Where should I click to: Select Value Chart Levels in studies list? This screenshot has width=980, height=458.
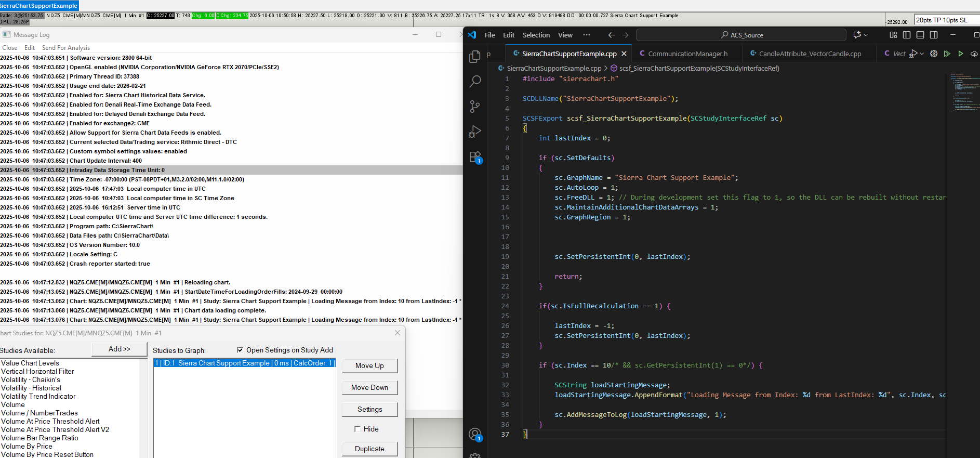tap(30, 363)
